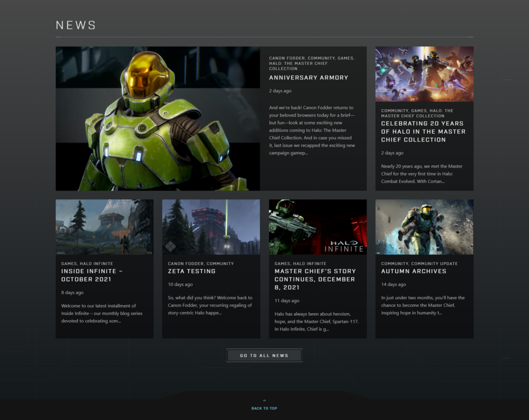Click the 'Welcome to our latest installment' excerpt
Image resolution: width=529 pixels, height=420 pixels.
102,314
